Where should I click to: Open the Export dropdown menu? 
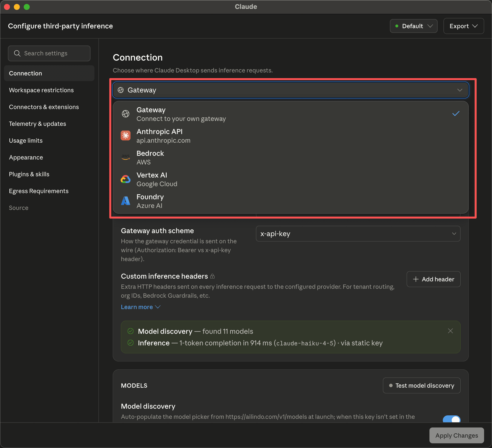pos(464,26)
